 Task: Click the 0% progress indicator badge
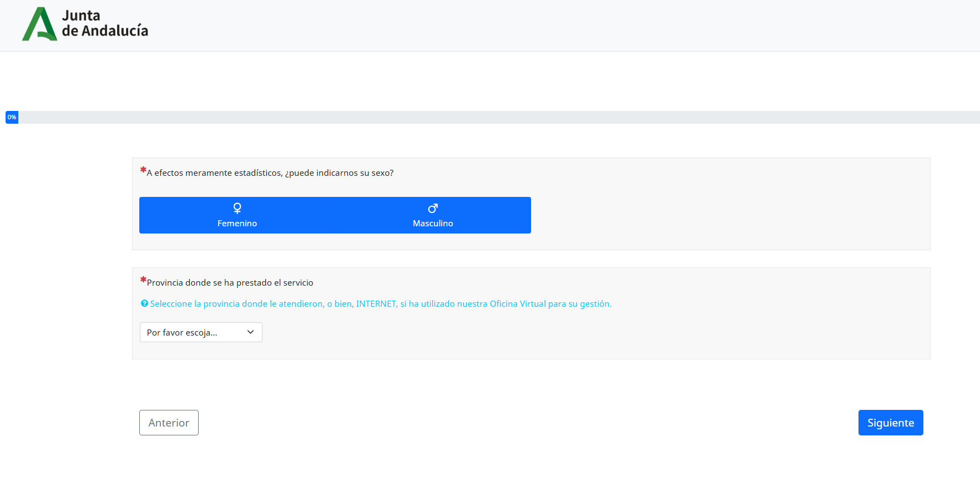coord(12,117)
